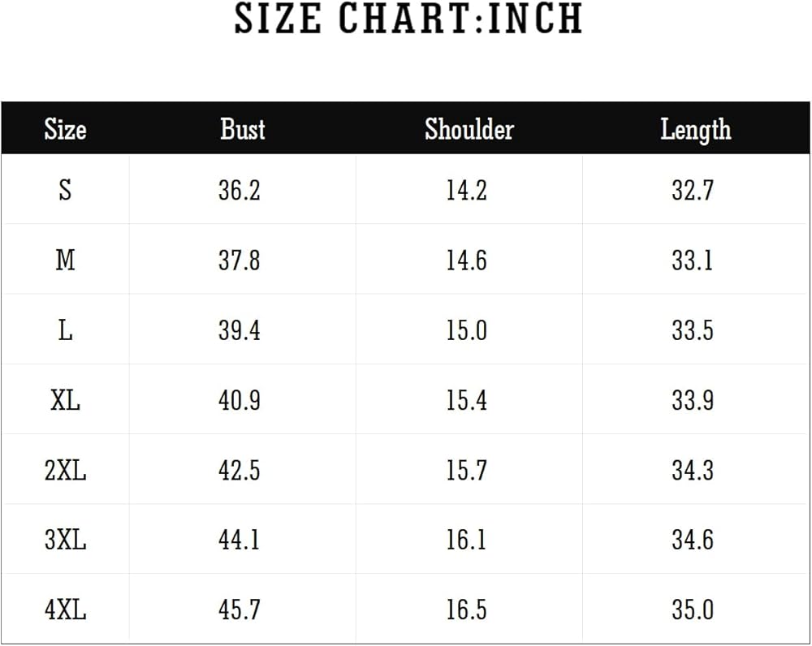
Task: Click the XL size row label
Action: (65, 400)
